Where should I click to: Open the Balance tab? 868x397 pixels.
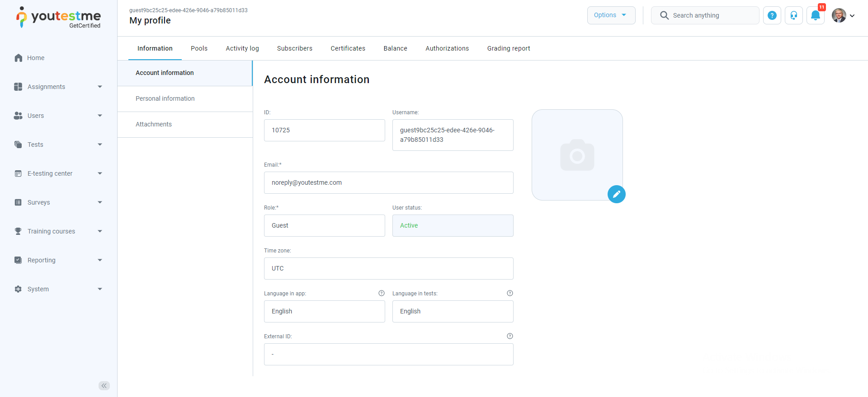pyautogui.click(x=396, y=48)
